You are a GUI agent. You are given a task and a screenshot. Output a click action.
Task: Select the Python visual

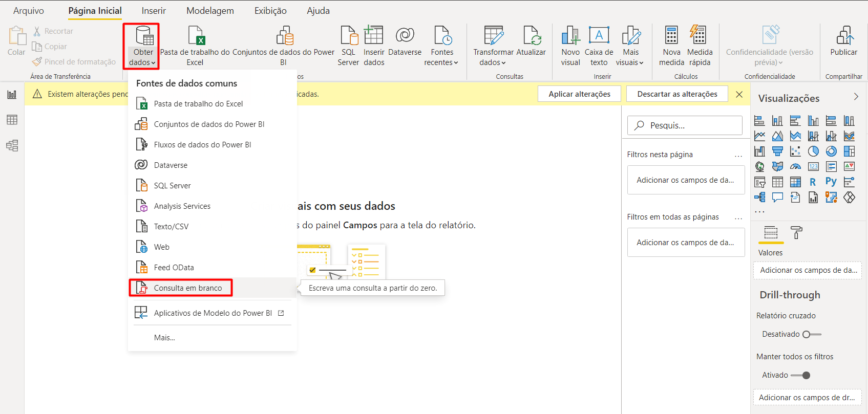click(831, 182)
